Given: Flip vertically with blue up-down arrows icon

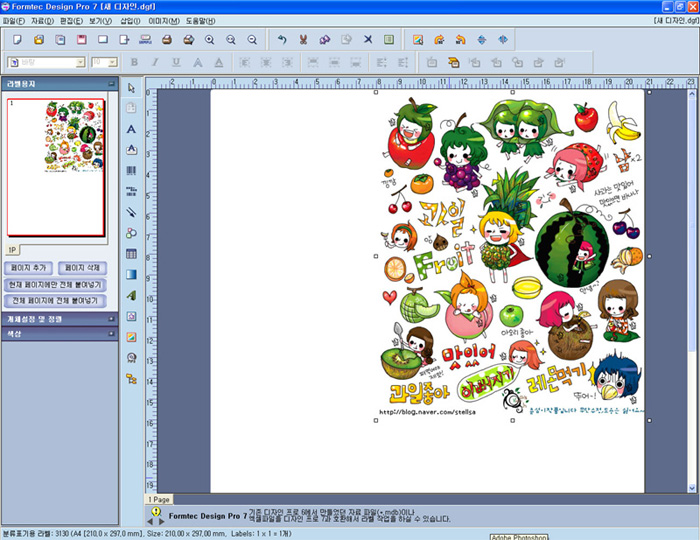Looking at the screenshot, I should point(482,40).
